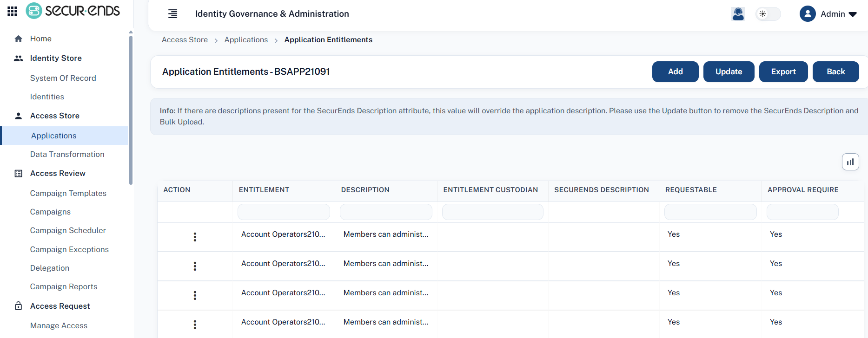Open the apps grid launcher icon
The image size is (868, 338).
point(13,11)
